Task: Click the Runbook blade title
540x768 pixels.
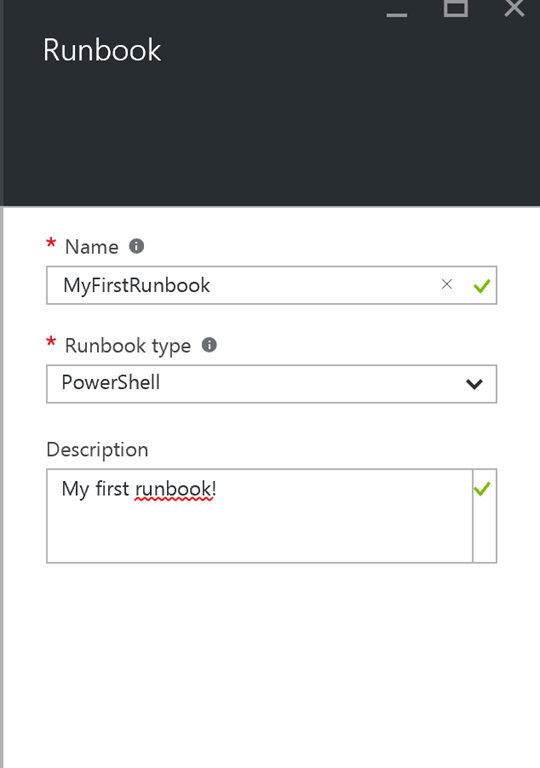Action: (x=102, y=50)
